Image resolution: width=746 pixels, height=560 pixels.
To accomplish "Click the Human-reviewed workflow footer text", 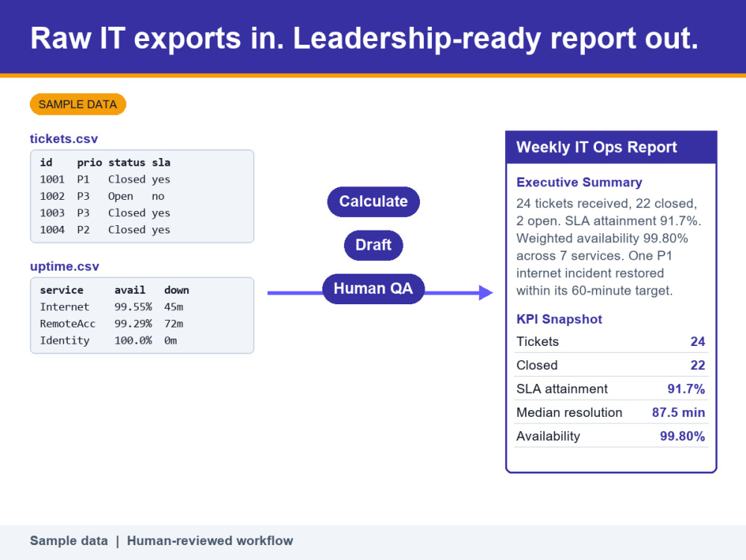I will [210, 541].
